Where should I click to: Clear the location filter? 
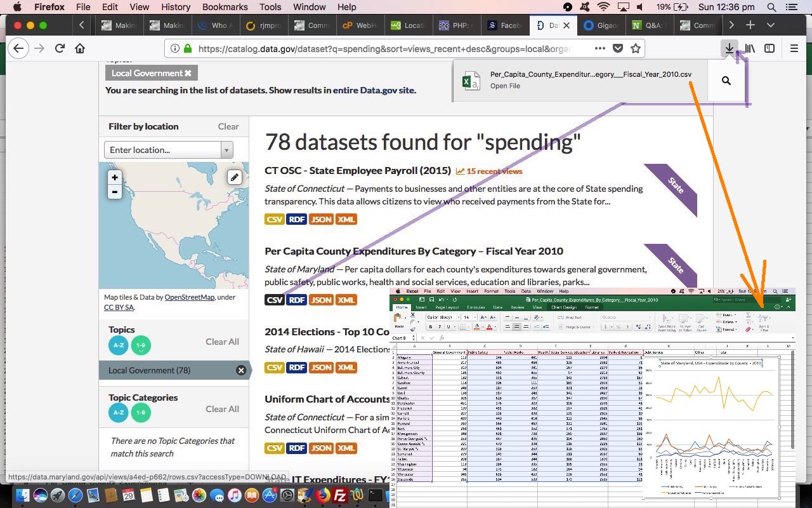tap(228, 126)
